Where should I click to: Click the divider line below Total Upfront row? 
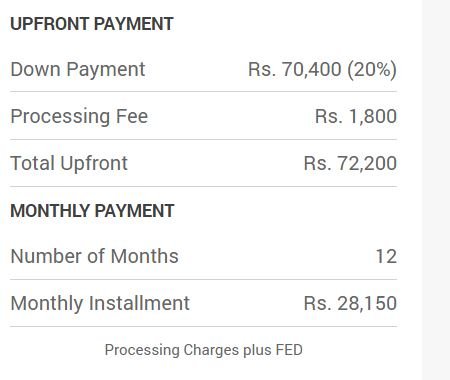pos(203,186)
